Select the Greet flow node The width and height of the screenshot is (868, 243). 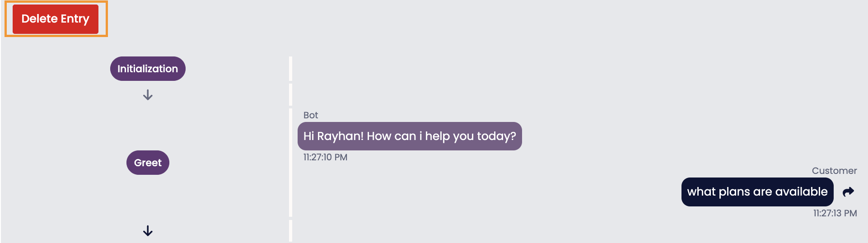click(148, 163)
